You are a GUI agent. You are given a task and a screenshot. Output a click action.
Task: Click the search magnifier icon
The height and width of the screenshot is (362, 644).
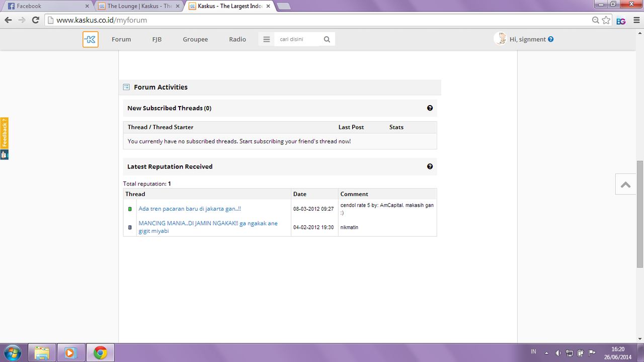(327, 39)
